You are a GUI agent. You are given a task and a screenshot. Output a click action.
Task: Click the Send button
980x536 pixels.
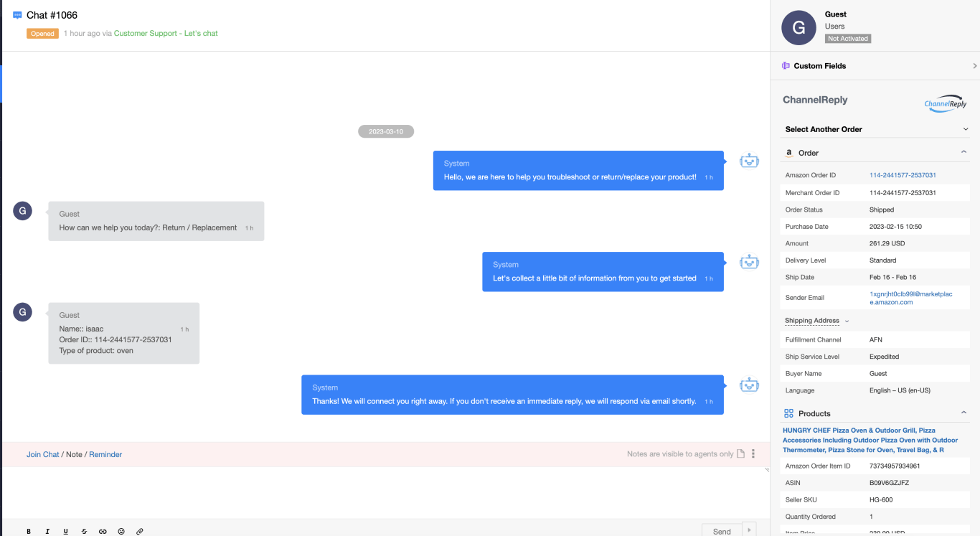pos(720,531)
